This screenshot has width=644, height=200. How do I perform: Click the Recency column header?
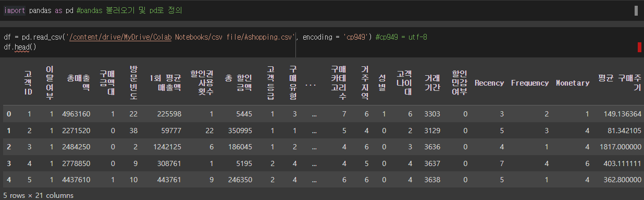coord(489,83)
